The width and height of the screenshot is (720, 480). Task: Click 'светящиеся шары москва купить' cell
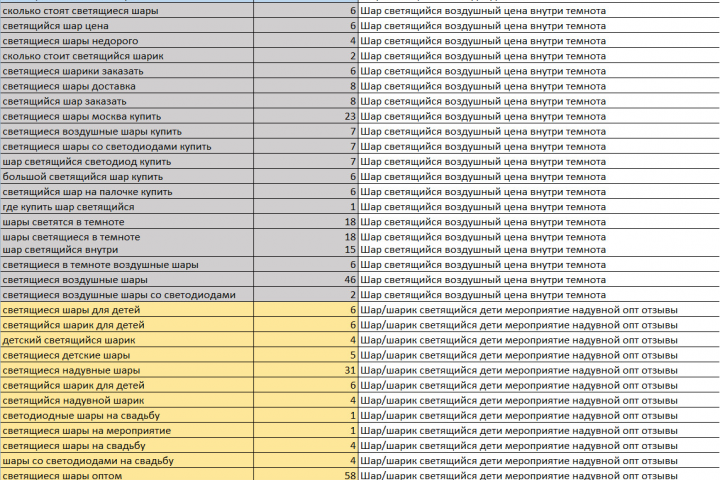pos(127,117)
